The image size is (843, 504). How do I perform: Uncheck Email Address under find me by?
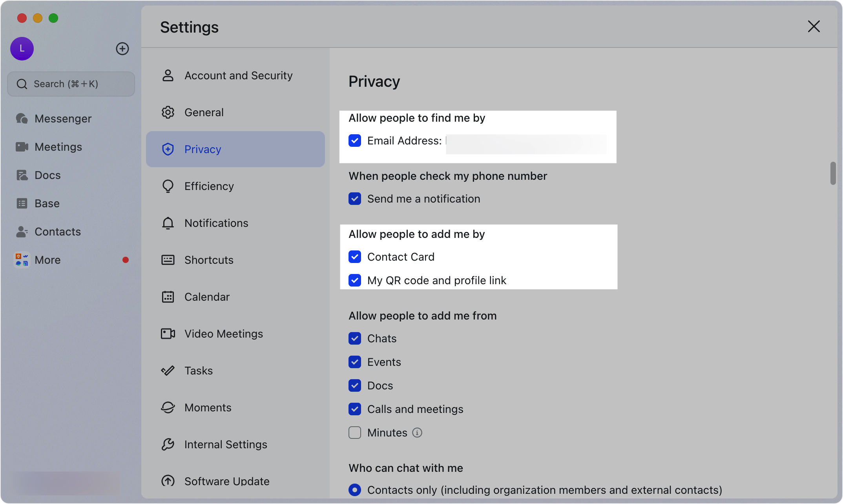click(x=354, y=141)
